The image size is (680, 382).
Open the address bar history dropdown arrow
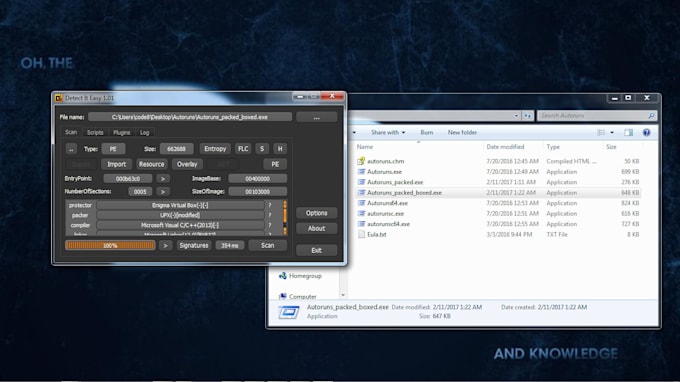(x=516, y=116)
